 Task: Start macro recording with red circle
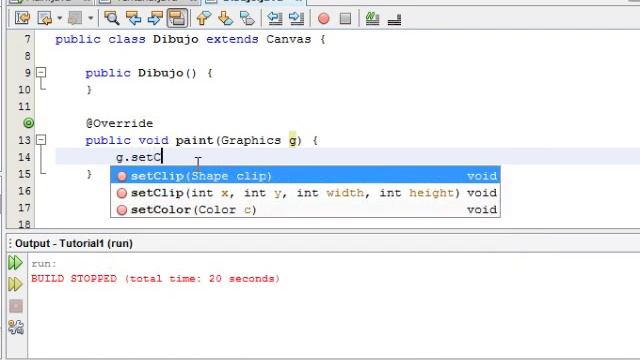tap(324, 18)
